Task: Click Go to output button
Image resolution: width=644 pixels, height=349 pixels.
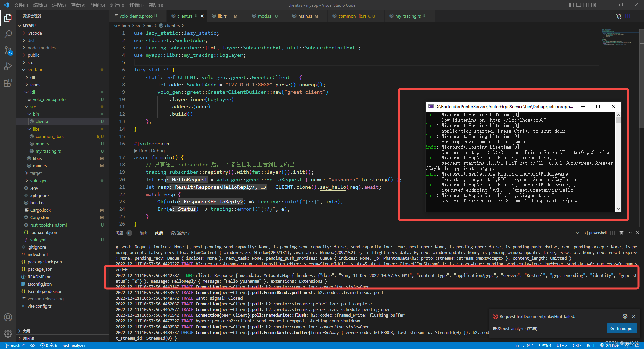Action: pyautogui.click(x=622, y=329)
